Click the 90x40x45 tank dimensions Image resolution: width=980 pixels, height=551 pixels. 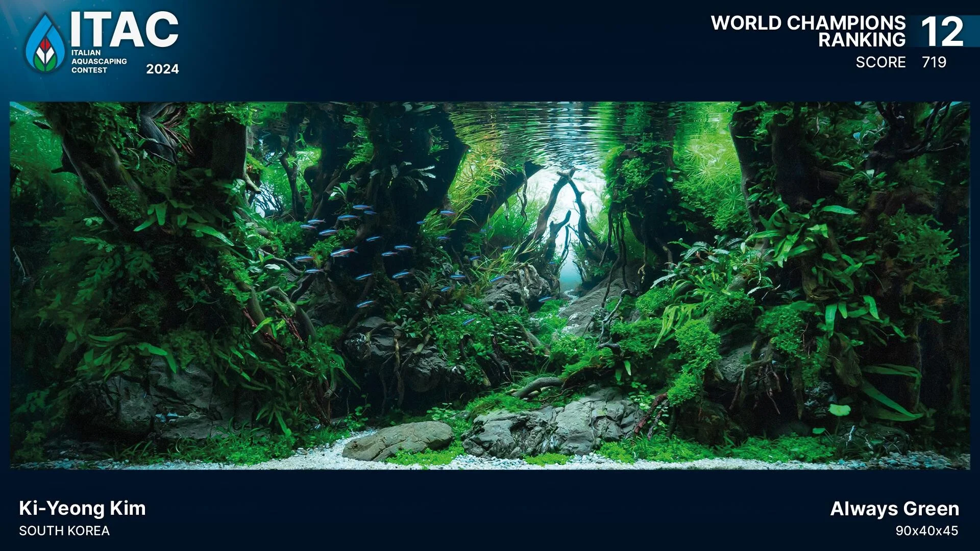coord(926,531)
